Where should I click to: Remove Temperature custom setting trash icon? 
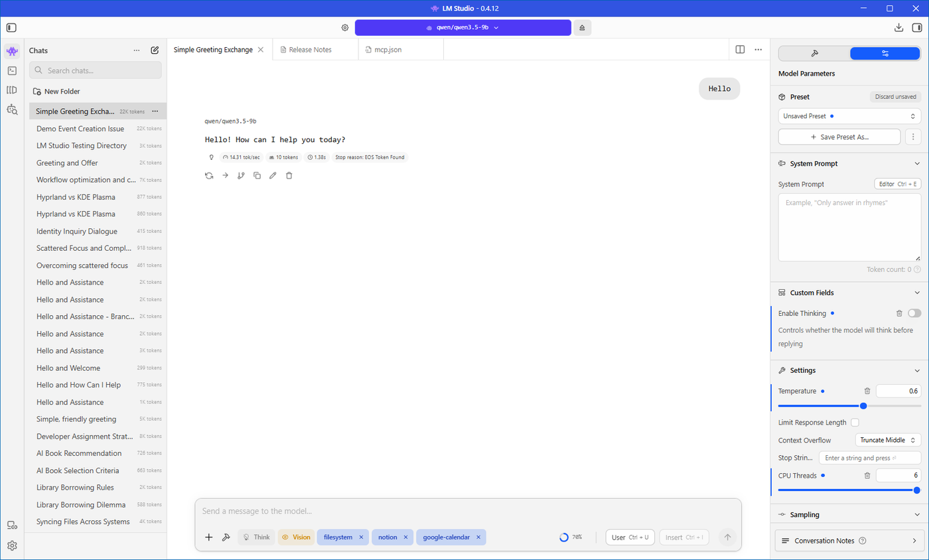pos(867,391)
